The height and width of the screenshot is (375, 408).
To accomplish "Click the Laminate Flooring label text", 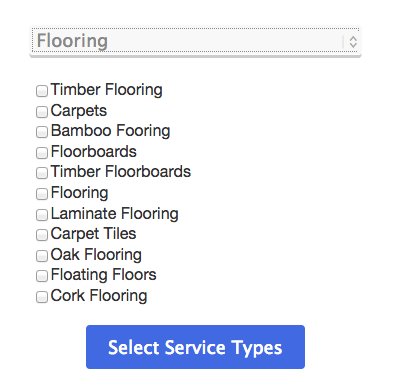I will 115,214.
